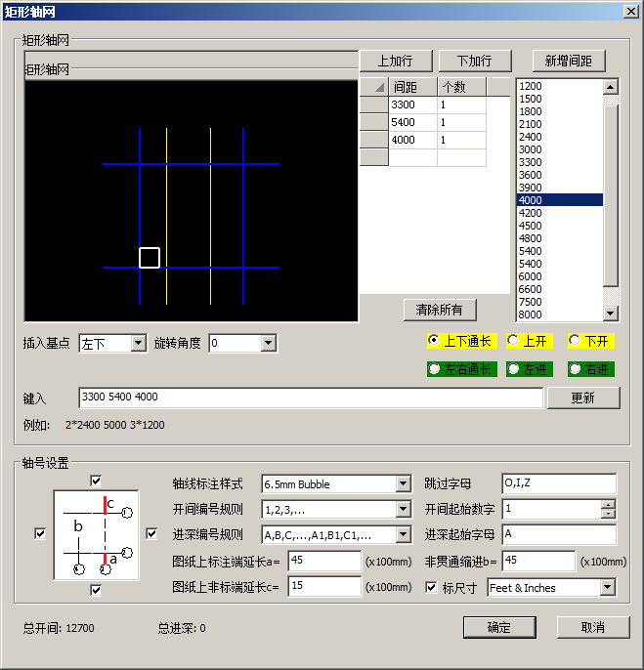Click the 键入 spacing input field
Viewport: 644px width, 670px height.
click(311, 398)
